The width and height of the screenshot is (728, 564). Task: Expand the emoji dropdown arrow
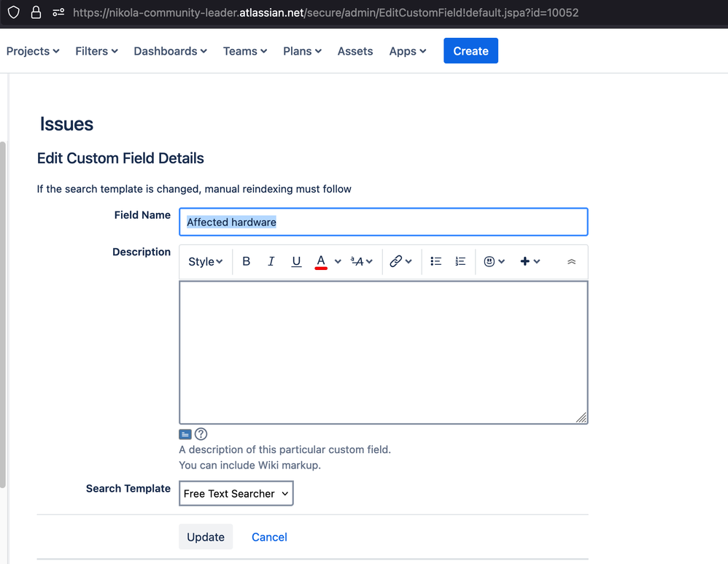tap(501, 261)
